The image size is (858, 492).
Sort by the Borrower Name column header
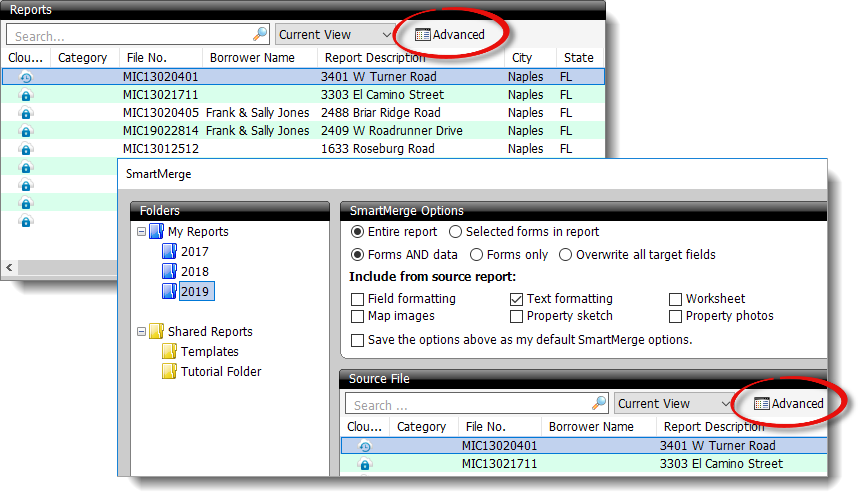(x=250, y=58)
